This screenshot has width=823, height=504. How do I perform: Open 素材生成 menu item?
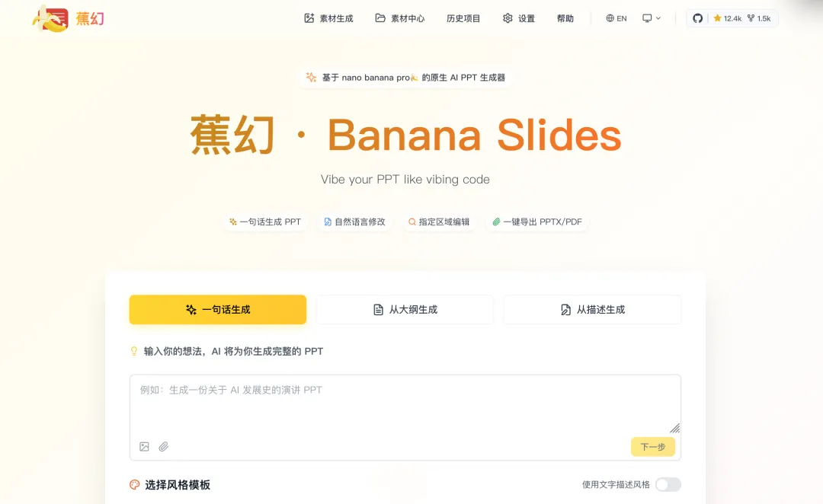[x=328, y=18]
